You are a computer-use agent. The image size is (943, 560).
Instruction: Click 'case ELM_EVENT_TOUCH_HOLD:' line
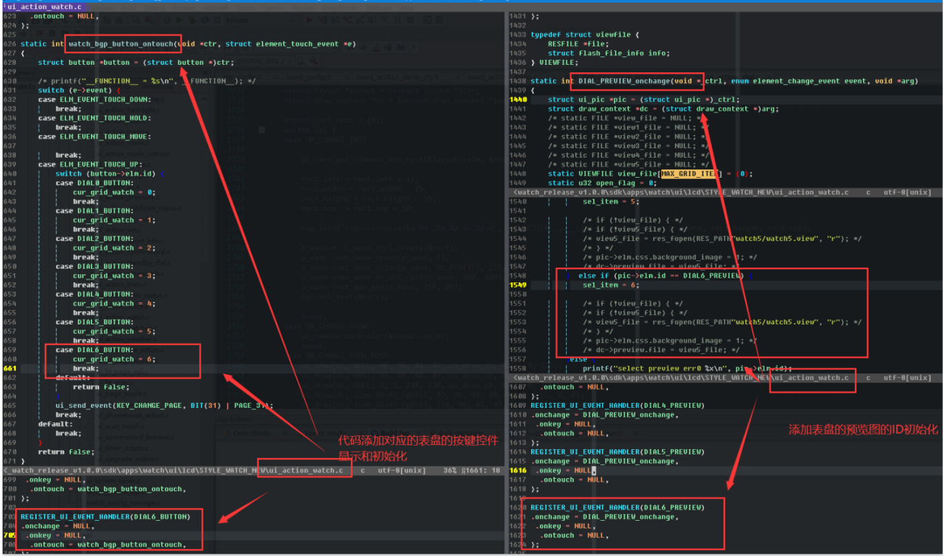(x=94, y=118)
